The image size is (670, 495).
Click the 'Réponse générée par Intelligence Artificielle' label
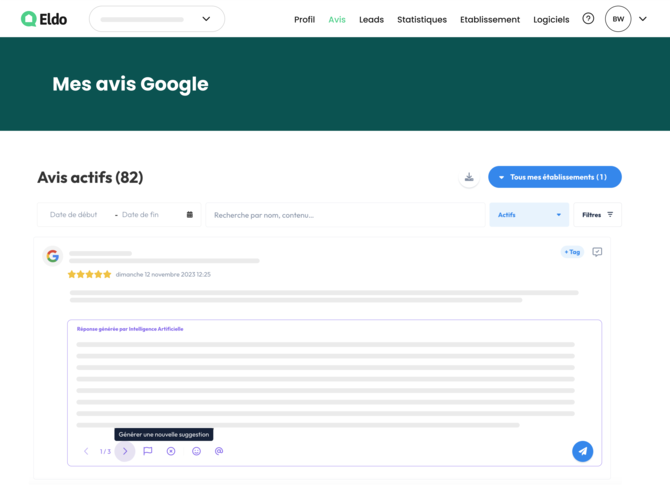click(x=130, y=329)
